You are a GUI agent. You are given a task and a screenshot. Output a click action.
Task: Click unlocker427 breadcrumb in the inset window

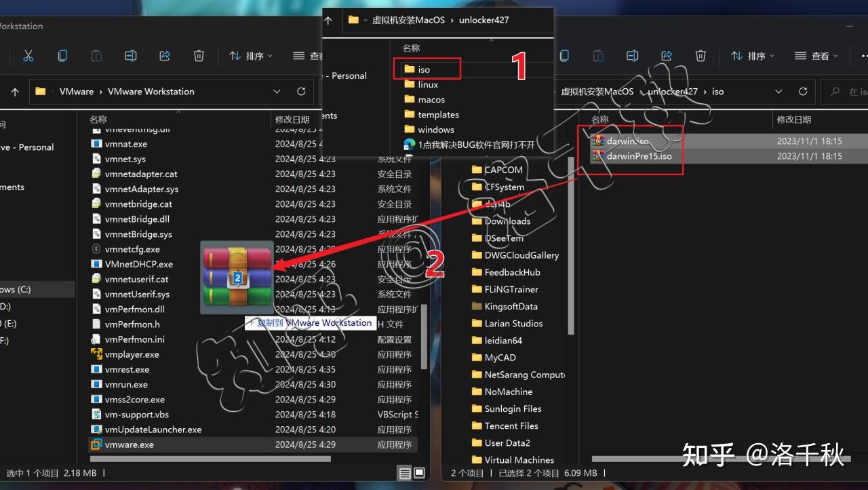tap(484, 20)
